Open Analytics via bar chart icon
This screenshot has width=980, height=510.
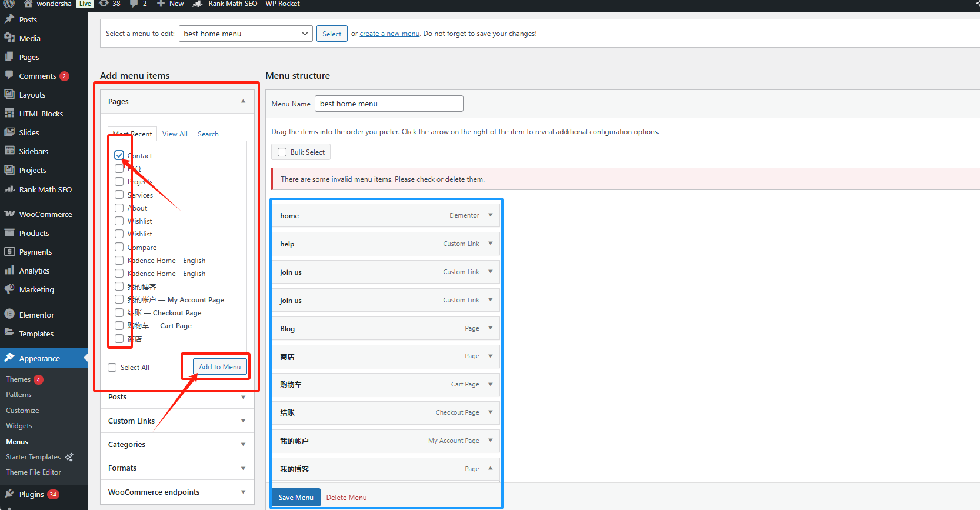9,271
